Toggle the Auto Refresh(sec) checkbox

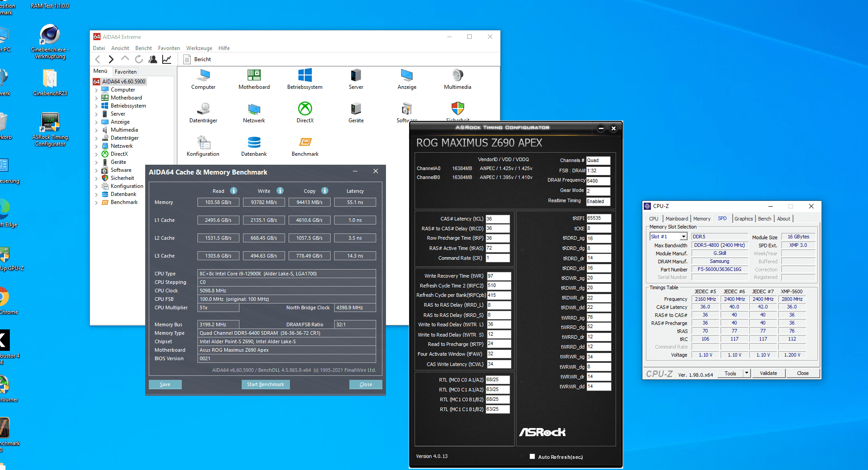(532, 457)
